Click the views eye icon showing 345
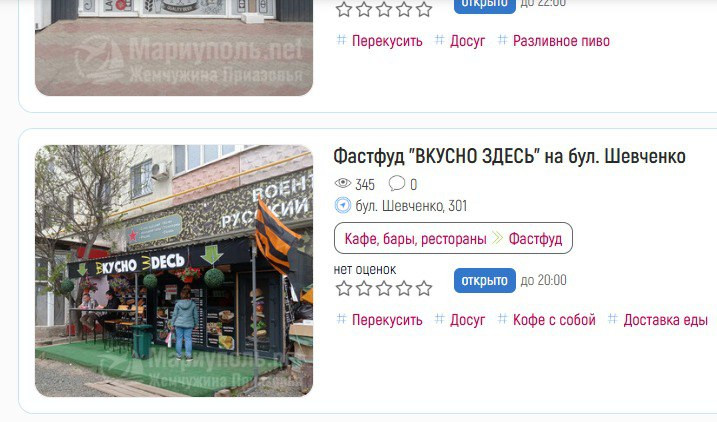Screen dimensions: 717x422 pyautogui.click(x=342, y=184)
